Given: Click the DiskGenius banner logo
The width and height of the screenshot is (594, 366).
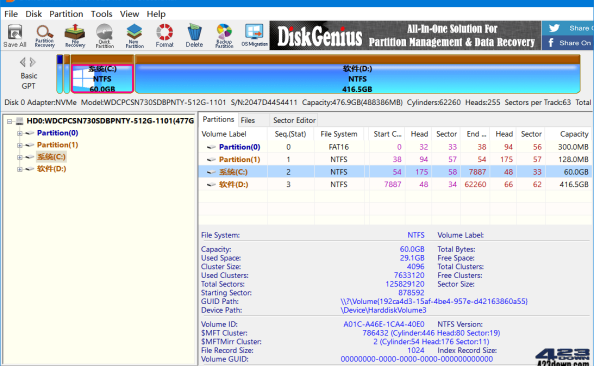Looking at the screenshot, I should point(319,37).
